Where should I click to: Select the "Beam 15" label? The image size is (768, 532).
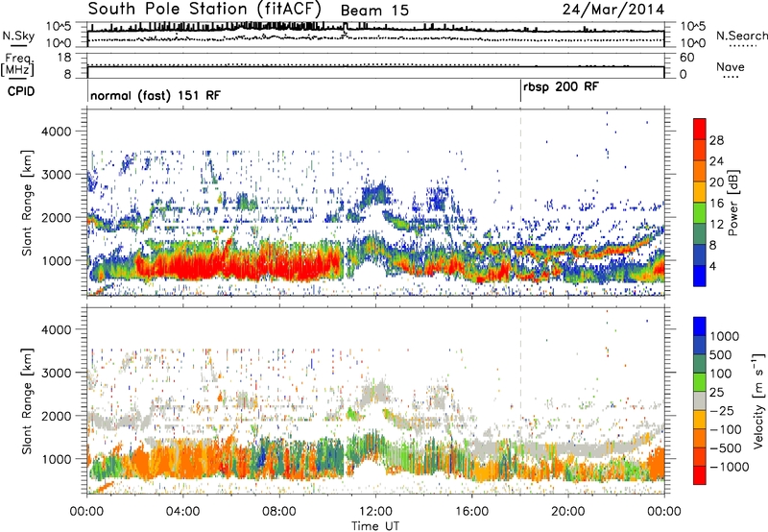374,11
